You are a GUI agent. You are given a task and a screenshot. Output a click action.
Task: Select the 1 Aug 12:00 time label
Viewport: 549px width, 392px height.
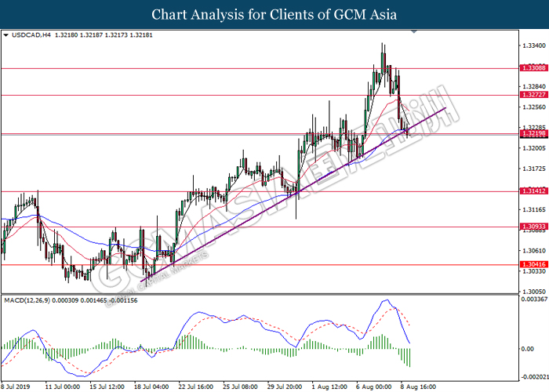click(329, 387)
